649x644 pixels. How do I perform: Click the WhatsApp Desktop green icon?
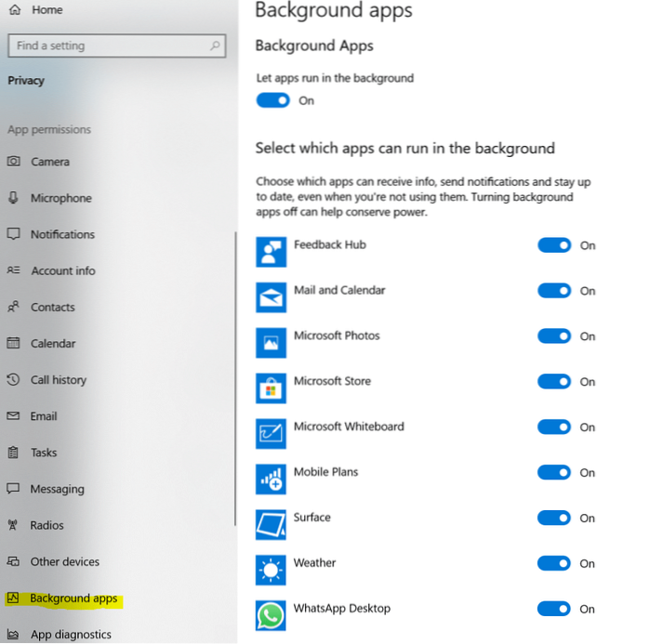[x=271, y=615]
